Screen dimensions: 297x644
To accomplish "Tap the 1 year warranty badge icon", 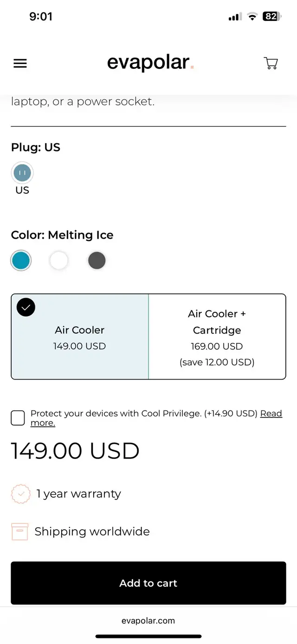I will tap(20, 494).
